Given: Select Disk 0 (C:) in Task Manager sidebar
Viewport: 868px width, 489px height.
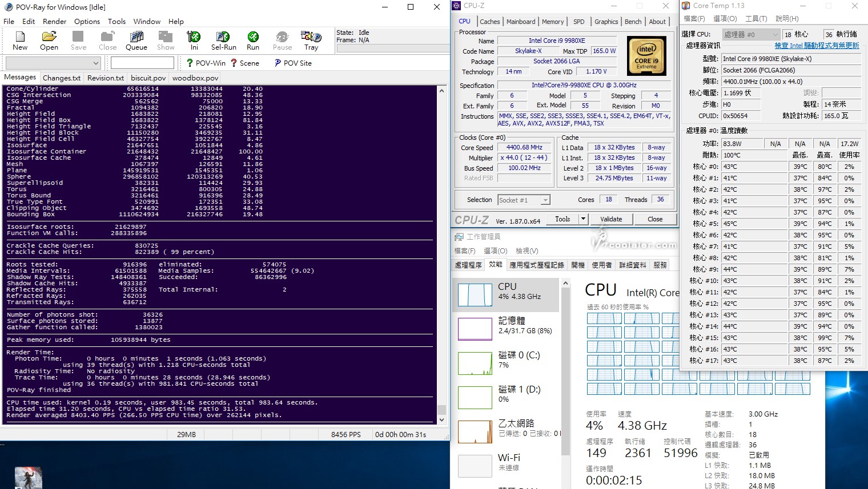Looking at the screenshot, I should point(506,363).
